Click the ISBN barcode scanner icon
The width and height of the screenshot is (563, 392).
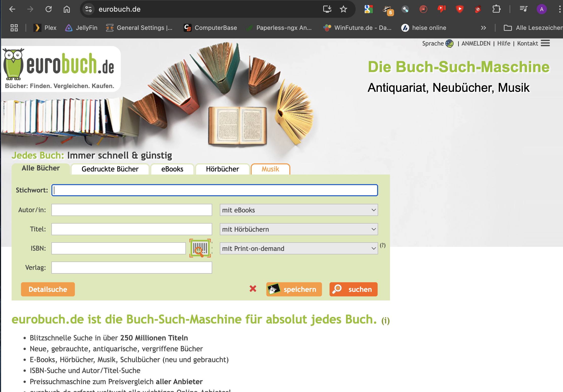tap(200, 248)
